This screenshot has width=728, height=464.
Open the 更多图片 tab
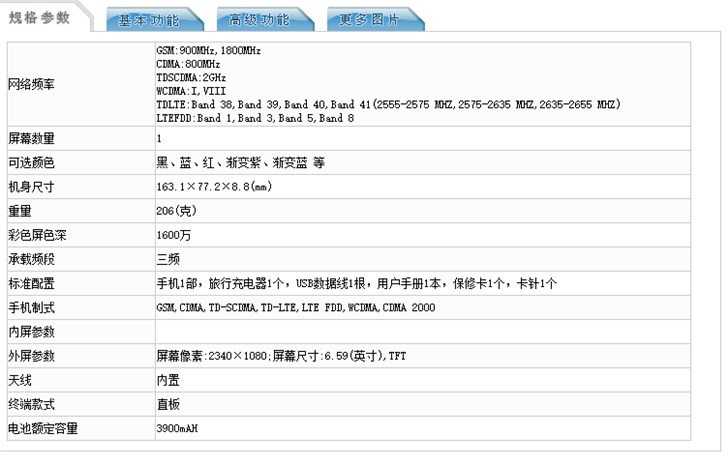376,20
